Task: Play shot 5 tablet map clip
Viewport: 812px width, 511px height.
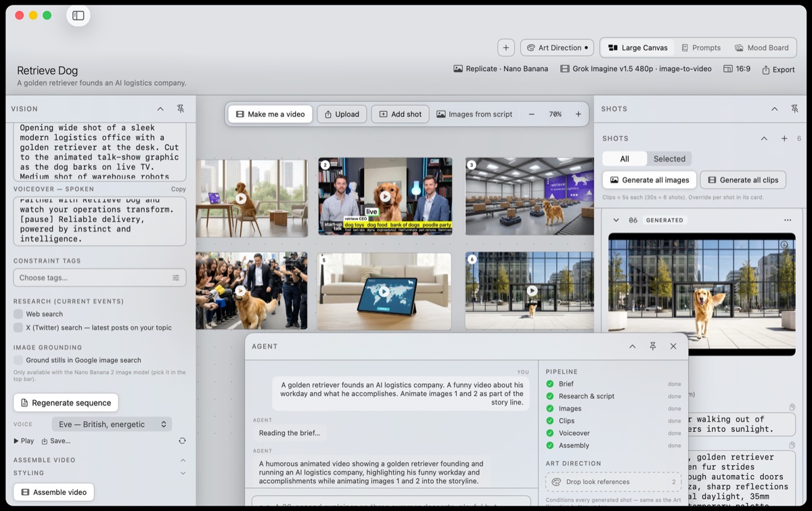Action: pyautogui.click(x=385, y=292)
